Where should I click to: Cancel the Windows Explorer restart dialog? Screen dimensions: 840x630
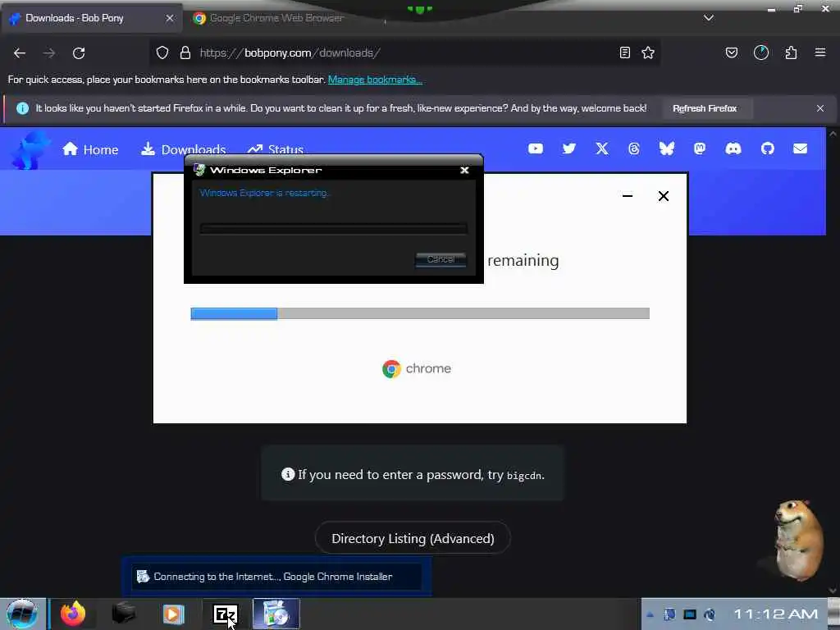(x=441, y=259)
